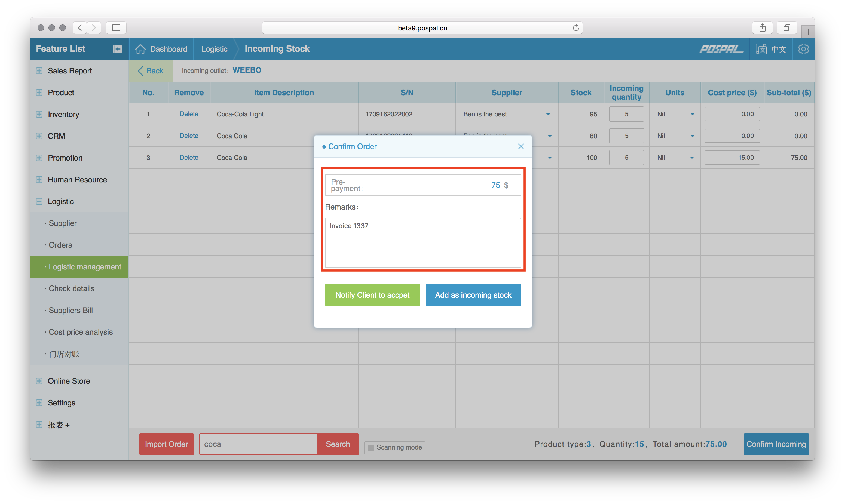Viewport: 845px width, 504px height.
Task: Open Units dropdown in the third row
Action: tap(692, 158)
